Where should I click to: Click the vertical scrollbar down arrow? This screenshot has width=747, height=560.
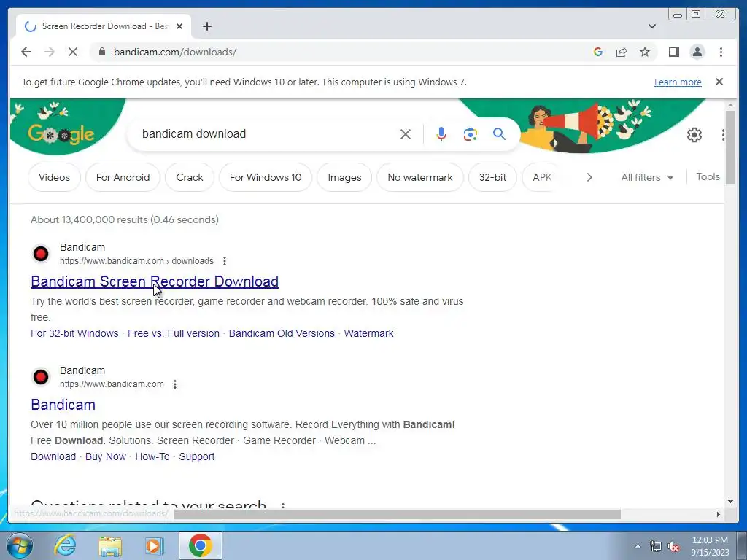pyautogui.click(x=731, y=502)
